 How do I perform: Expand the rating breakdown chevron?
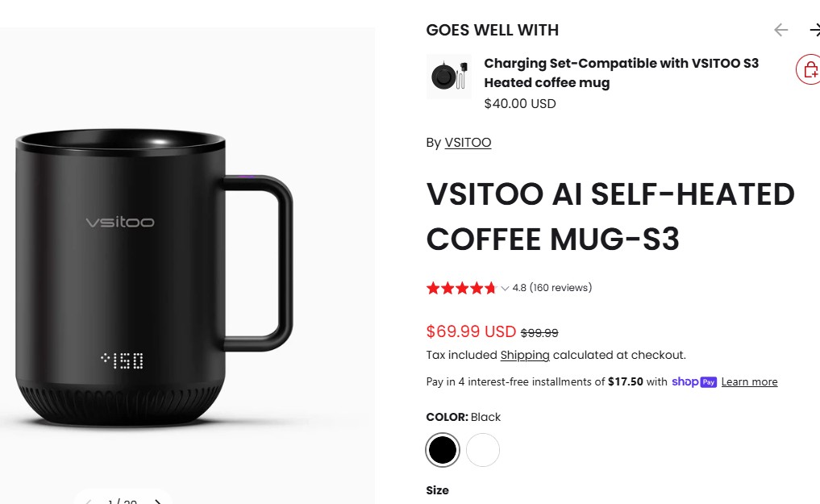click(505, 288)
